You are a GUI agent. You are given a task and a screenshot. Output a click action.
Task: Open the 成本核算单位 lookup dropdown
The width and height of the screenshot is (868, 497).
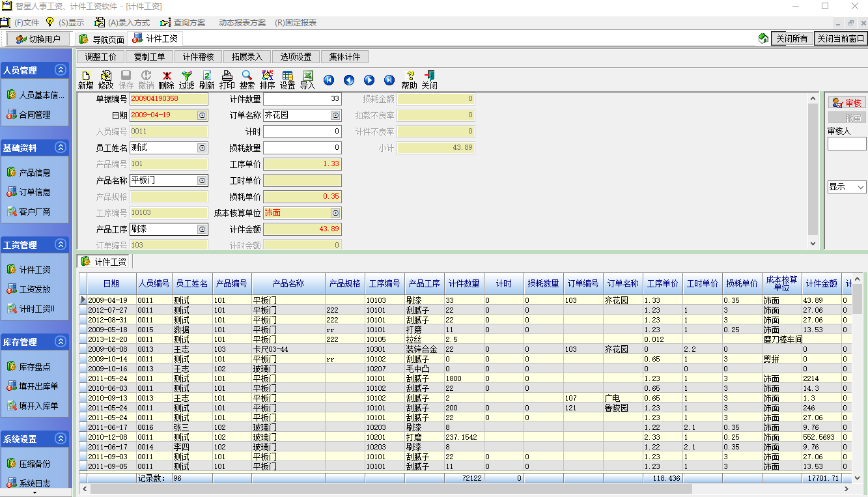tap(335, 213)
